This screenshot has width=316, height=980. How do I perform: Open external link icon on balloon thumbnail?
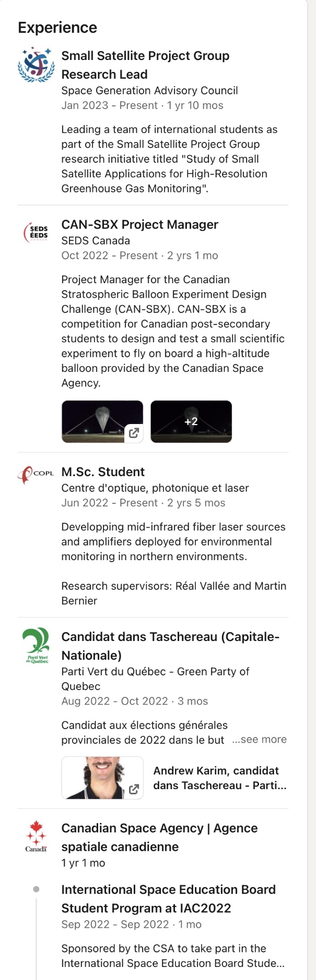point(134,433)
